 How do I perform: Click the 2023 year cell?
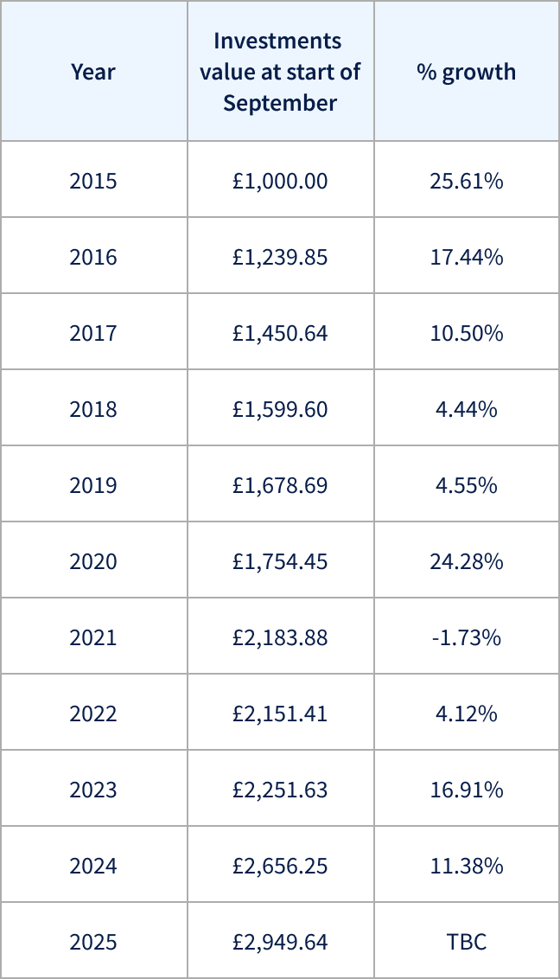click(x=93, y=790)
